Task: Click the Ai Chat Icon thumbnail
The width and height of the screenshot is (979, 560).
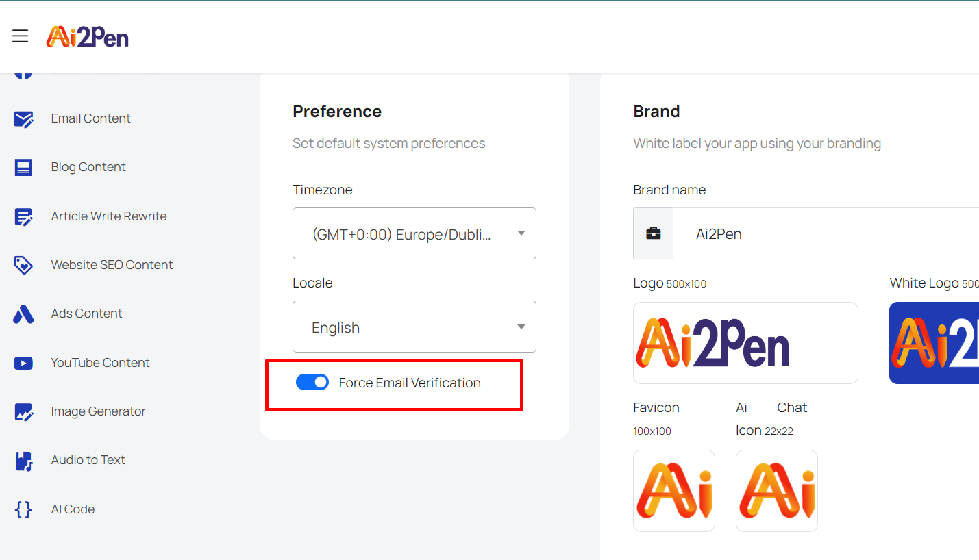Action: coord(777,491)
